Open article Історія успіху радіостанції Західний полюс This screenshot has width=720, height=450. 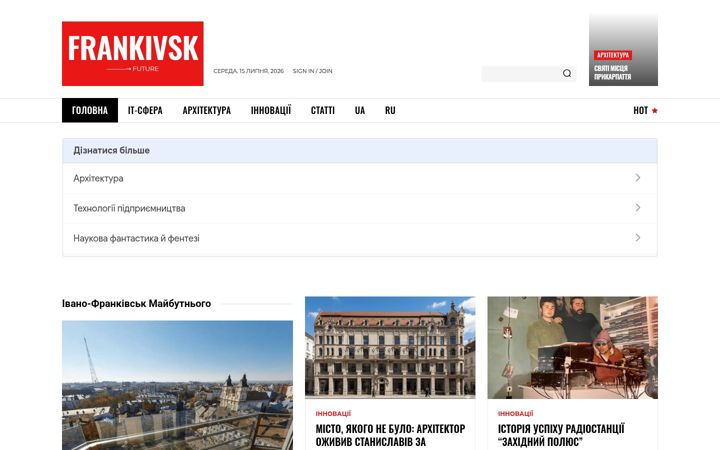click(561, 435)
